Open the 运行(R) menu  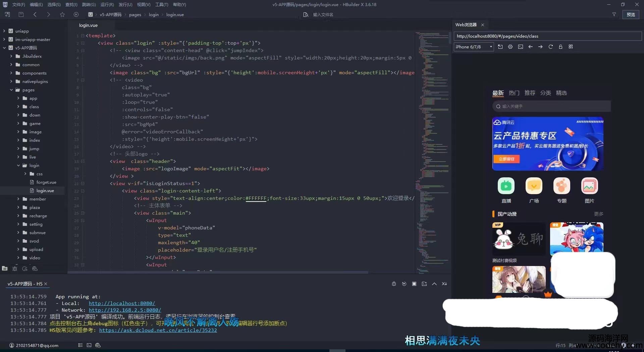[107, 5]
